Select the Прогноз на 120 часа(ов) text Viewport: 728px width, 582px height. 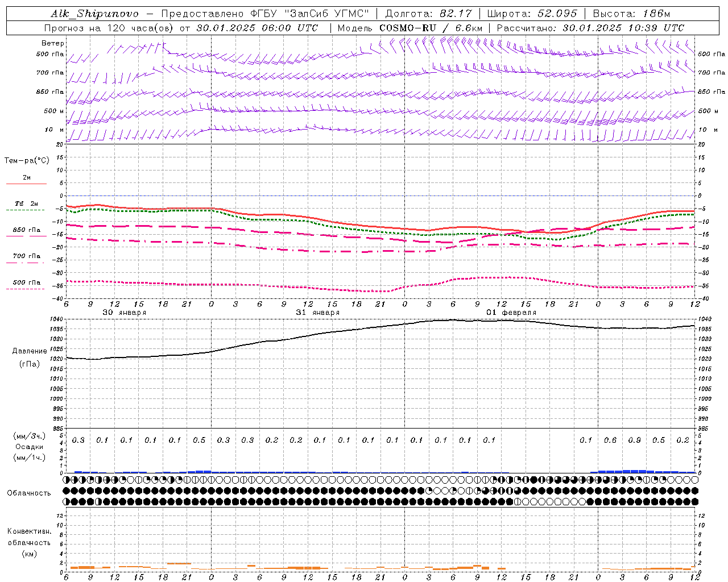coord(110,28)
